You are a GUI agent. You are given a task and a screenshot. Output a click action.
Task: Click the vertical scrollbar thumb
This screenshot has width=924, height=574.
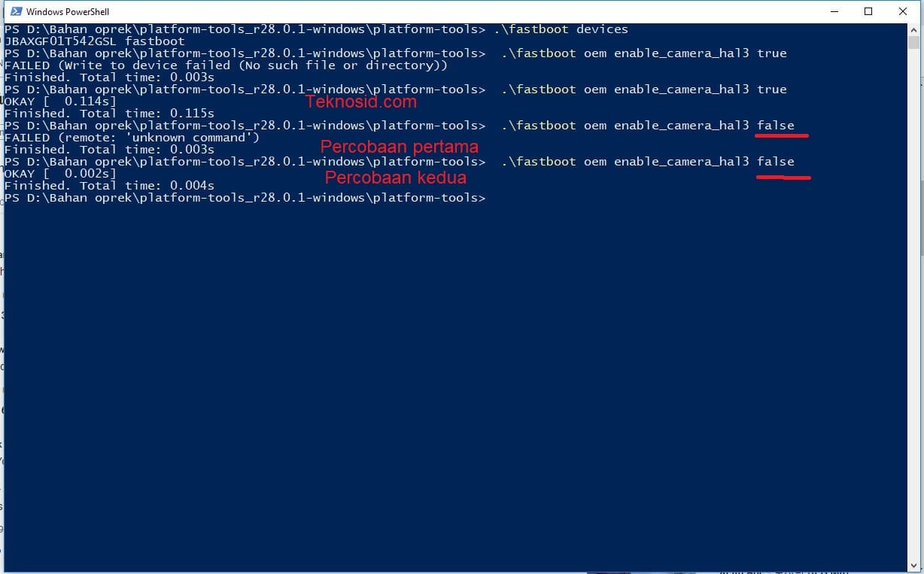913,42
